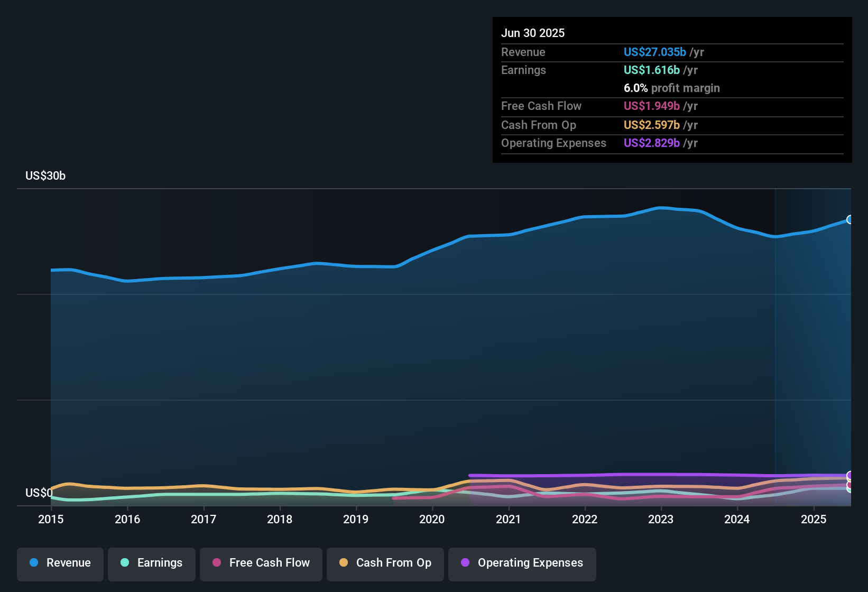
Task: Click the US$27.035b Revenue value
Action: tap(654, 52)
